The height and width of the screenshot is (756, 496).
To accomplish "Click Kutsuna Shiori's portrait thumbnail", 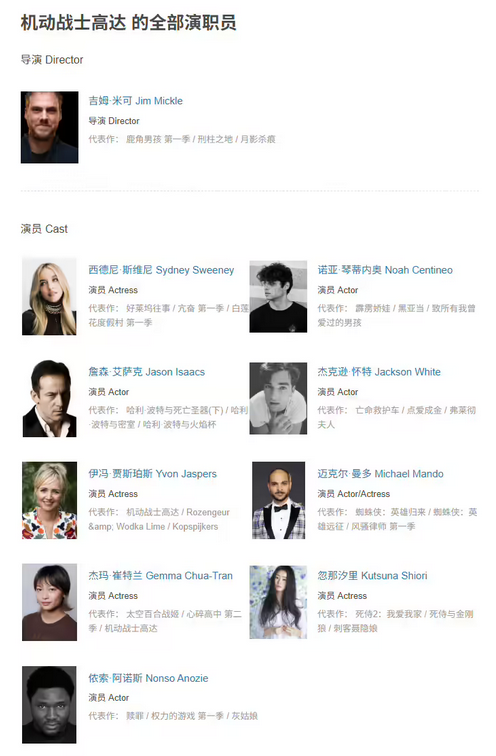I will click(278, 602).
